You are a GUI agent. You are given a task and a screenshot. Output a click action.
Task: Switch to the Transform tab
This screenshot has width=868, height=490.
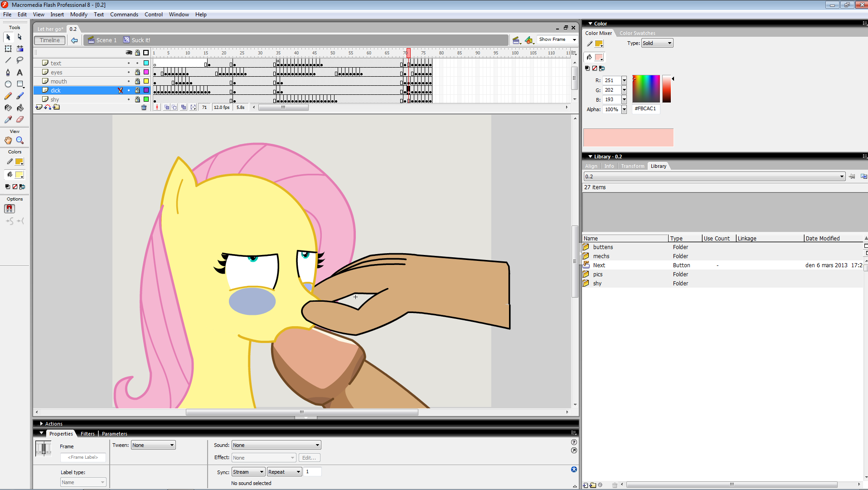(x=633, y=166)
